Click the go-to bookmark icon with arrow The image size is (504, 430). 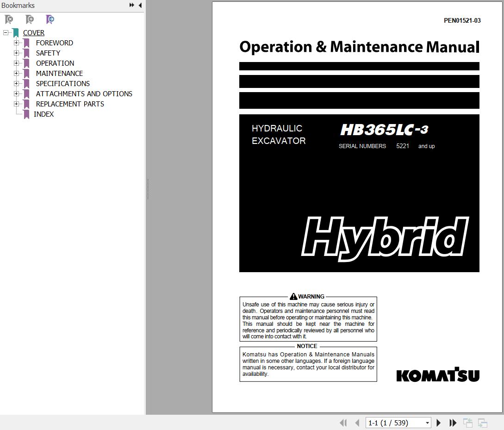click(x=50, y=19)
